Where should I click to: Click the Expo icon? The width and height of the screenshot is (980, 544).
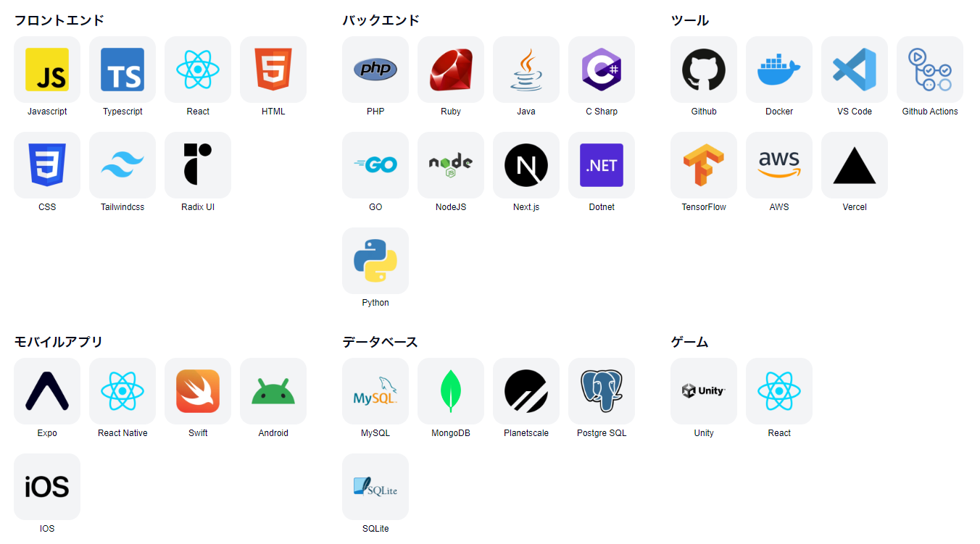pyautogui.click(x=47, y=391)
